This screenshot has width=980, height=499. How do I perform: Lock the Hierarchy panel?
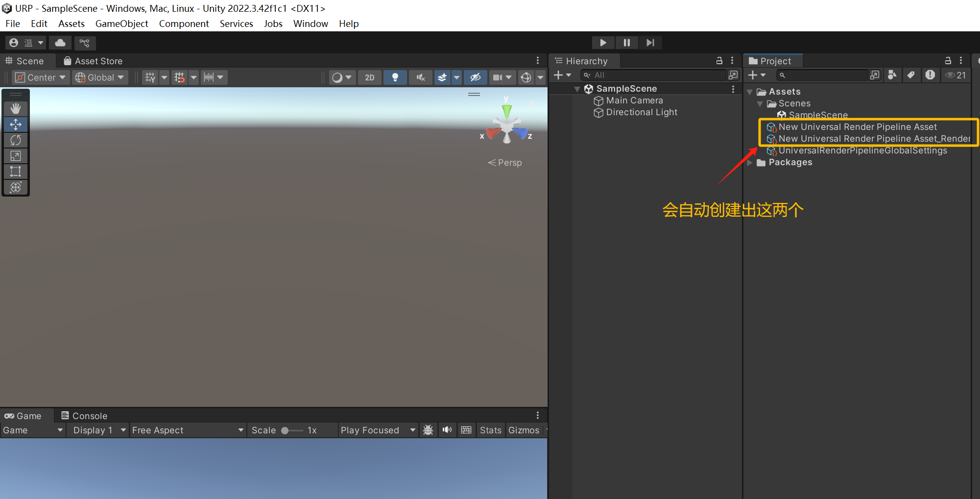click(x=719, y=60)
